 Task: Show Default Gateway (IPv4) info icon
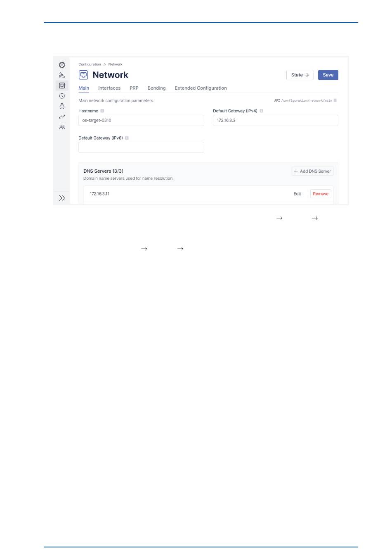click(x=262, y=111)
